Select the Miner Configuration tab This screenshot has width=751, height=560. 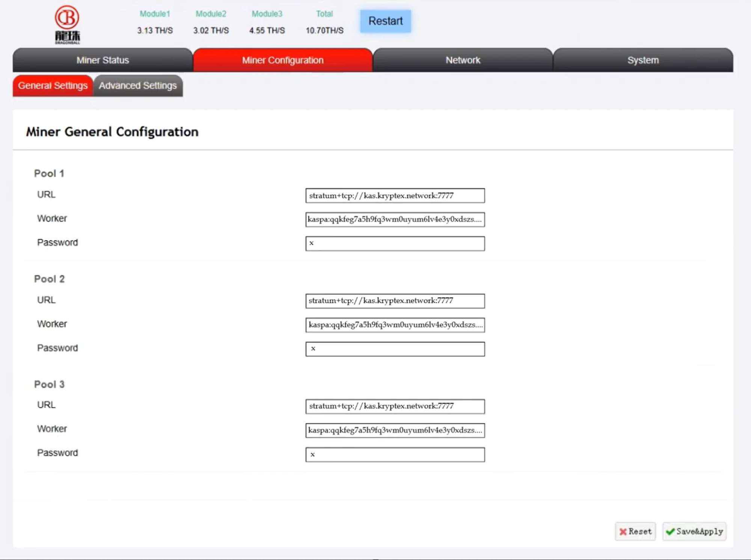click(x=283, y=60)
